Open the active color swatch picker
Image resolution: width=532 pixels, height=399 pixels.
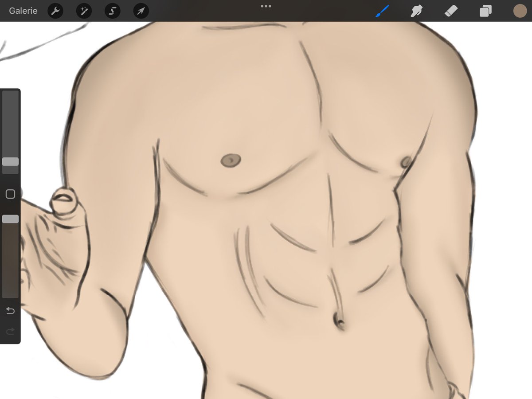(520, 11)
